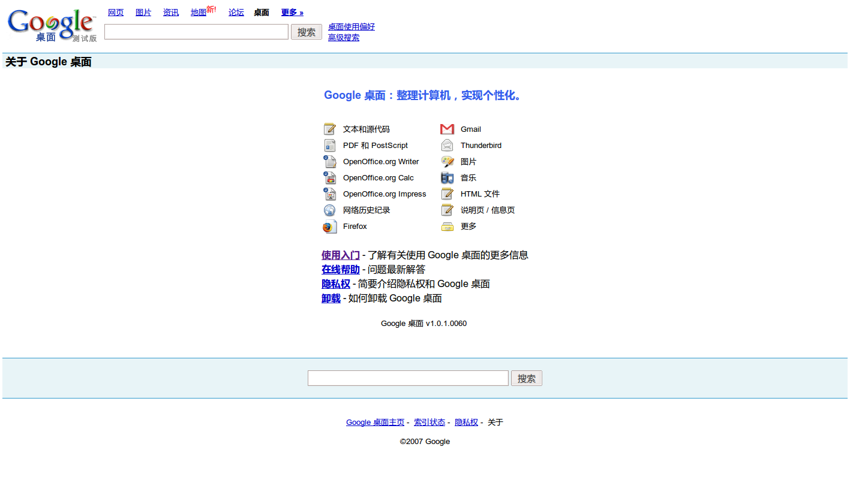Image resolution: width=850 pixels, height=504 pixels.
Task: Open the 使用入门 getting started link
Action: pos(341,255)
